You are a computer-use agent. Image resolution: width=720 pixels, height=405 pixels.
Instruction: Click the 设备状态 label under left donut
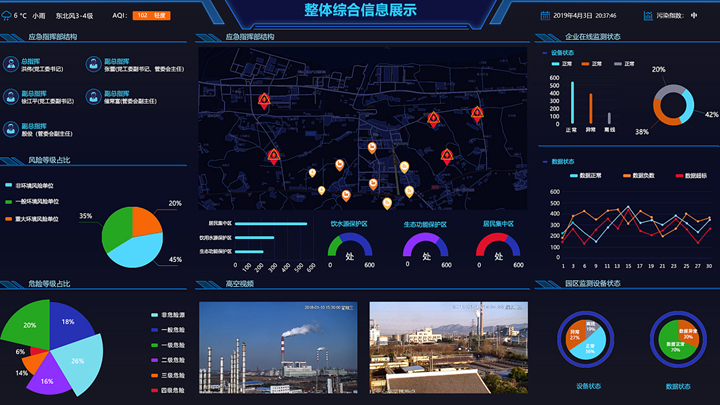pyautogui.click(x=588, y=387)
